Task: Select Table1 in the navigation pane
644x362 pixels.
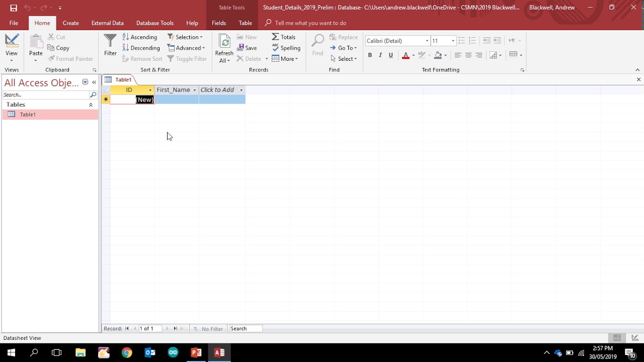Action: coord(50,115)
